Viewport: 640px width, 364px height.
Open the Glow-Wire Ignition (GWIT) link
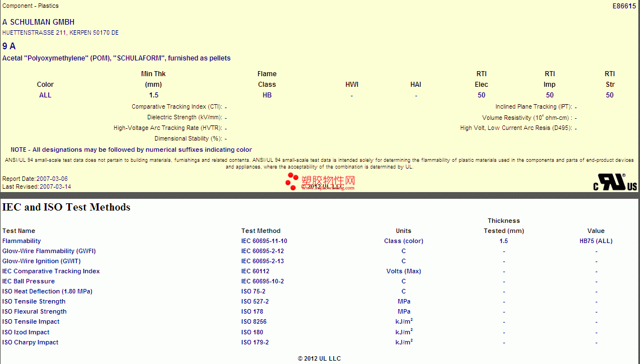(x=41, y=261)
